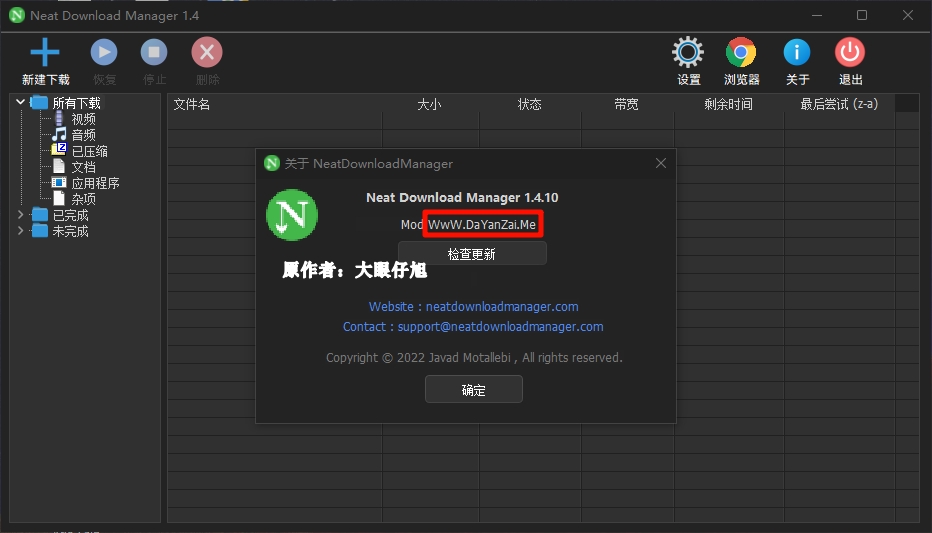The height and width of the screenshot is (533, 932).
Task: Sort by Status (状态) column header
Action: tap(530, 105)
